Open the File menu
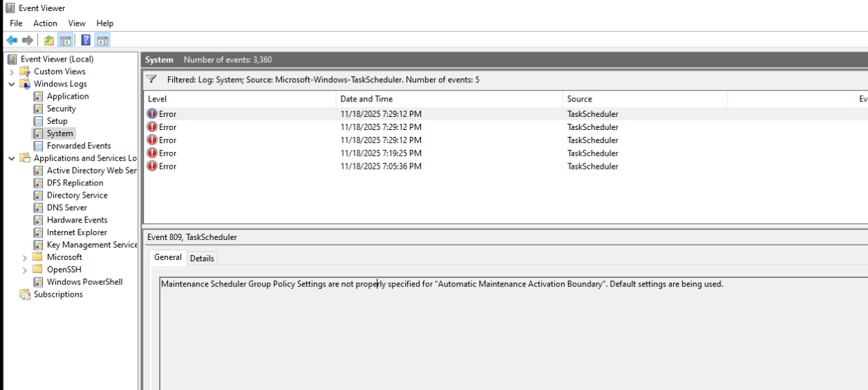The width and height of the screenshot is (868, 390). click(x=16, y=24)
